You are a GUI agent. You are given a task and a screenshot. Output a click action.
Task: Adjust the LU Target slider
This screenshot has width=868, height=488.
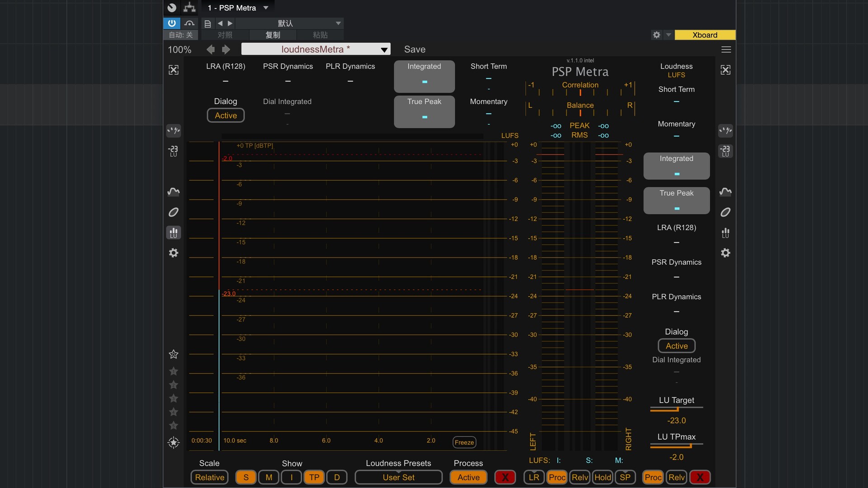point(676,409)
